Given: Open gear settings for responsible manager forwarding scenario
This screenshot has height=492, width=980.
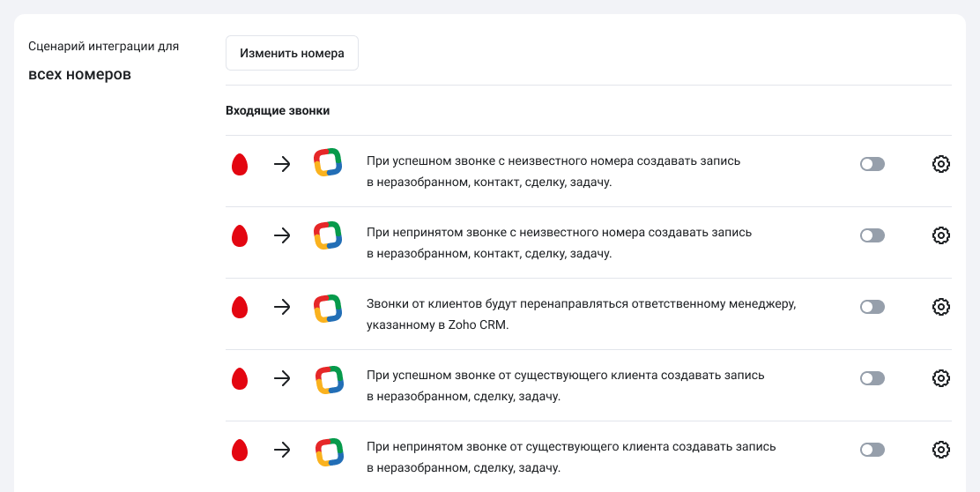Looking at the screenshot, I should [940, 307].
